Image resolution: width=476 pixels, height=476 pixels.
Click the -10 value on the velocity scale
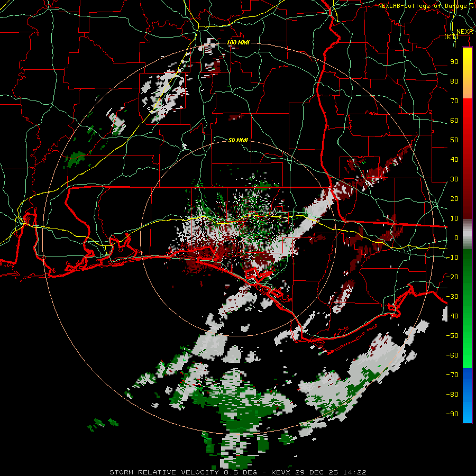pos(452,258)
